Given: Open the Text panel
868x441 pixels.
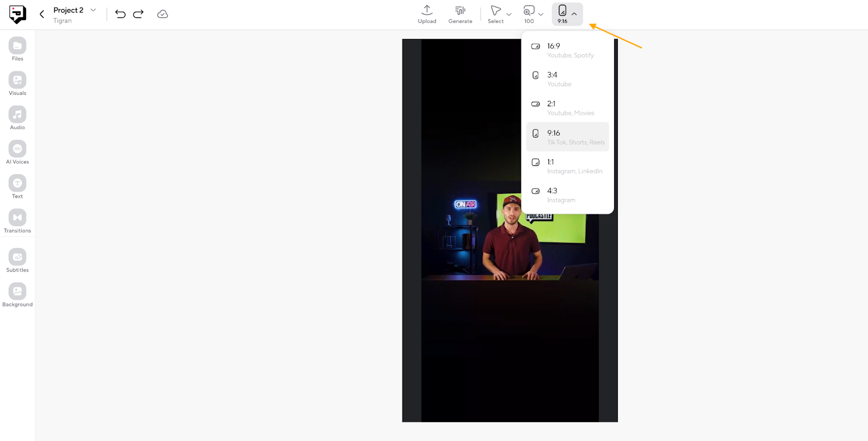Looking at the screenshot, I should click(17, 187).
